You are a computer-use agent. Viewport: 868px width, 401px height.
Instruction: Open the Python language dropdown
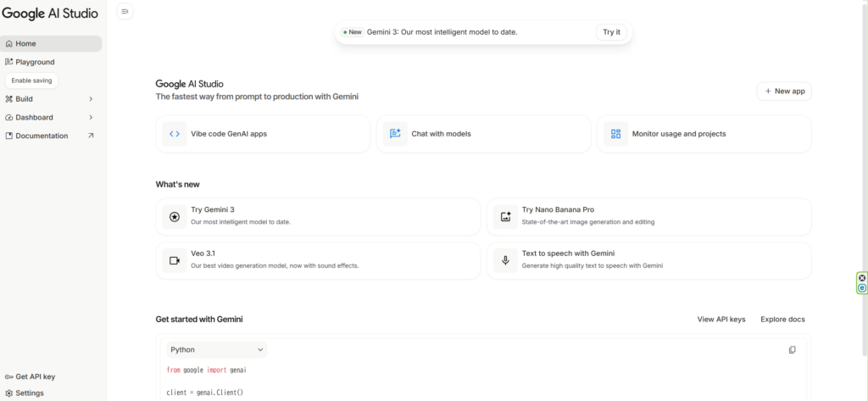point(216,349)
